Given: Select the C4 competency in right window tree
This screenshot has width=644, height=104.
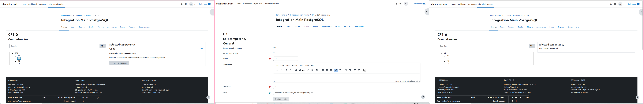Looking at the screenshot, I should click(x=448, y=64).
